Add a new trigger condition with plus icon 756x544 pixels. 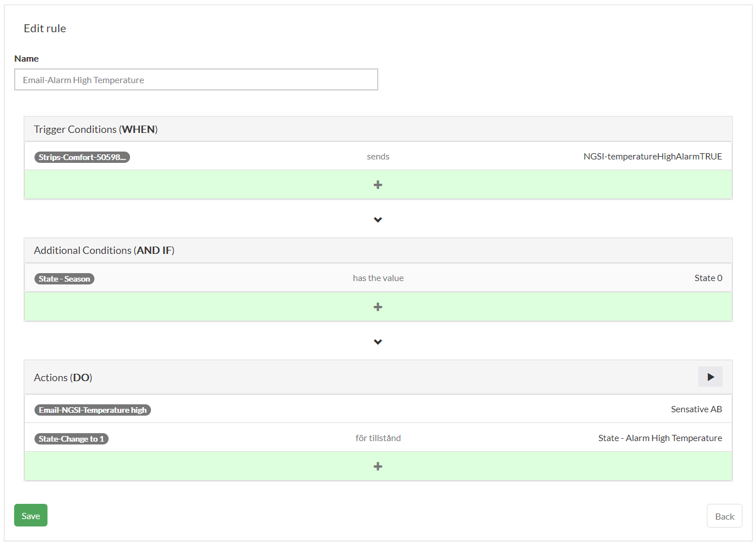[378, 185]
